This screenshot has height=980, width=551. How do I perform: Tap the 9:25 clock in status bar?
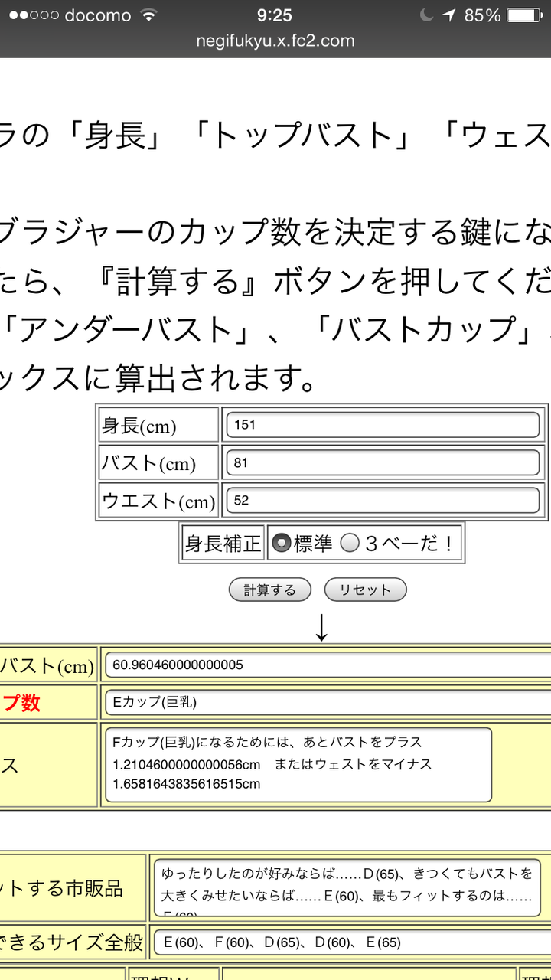275,15
